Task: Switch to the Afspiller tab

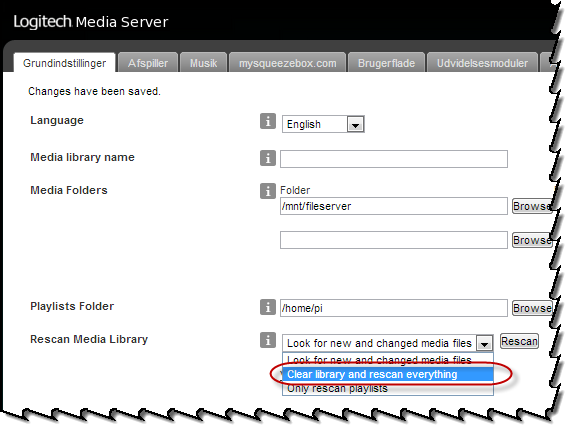Action: pos(148,63)
